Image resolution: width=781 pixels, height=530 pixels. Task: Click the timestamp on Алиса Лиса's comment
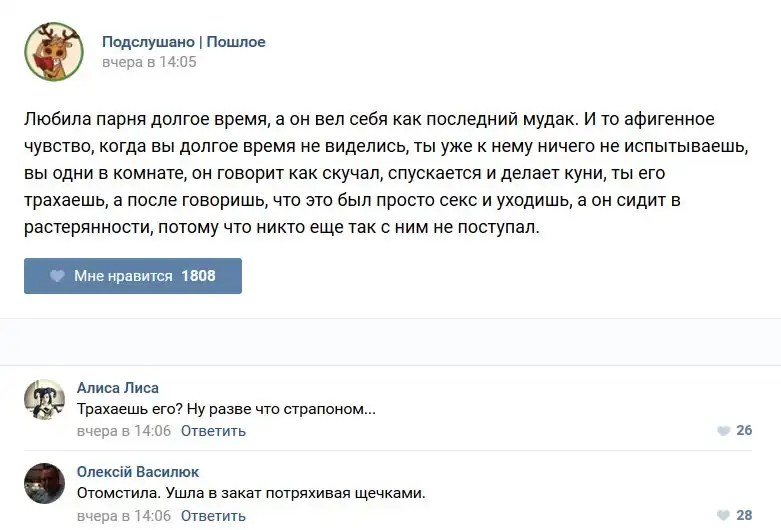[x=124, y=431]
